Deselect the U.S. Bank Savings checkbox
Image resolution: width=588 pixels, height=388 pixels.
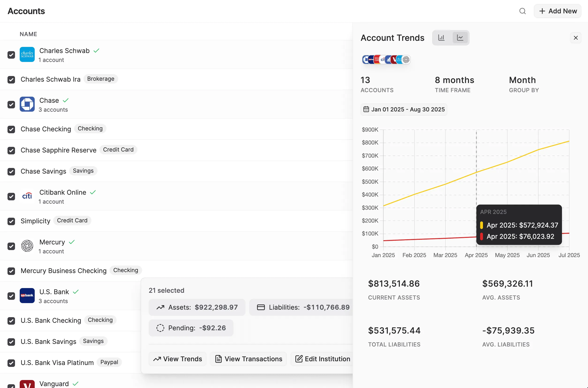point(11,342)
